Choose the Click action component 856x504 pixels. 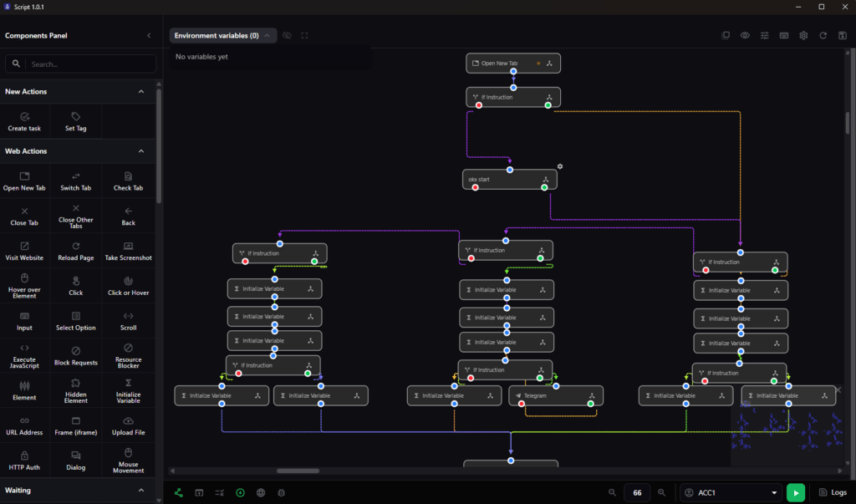(76, 286)
